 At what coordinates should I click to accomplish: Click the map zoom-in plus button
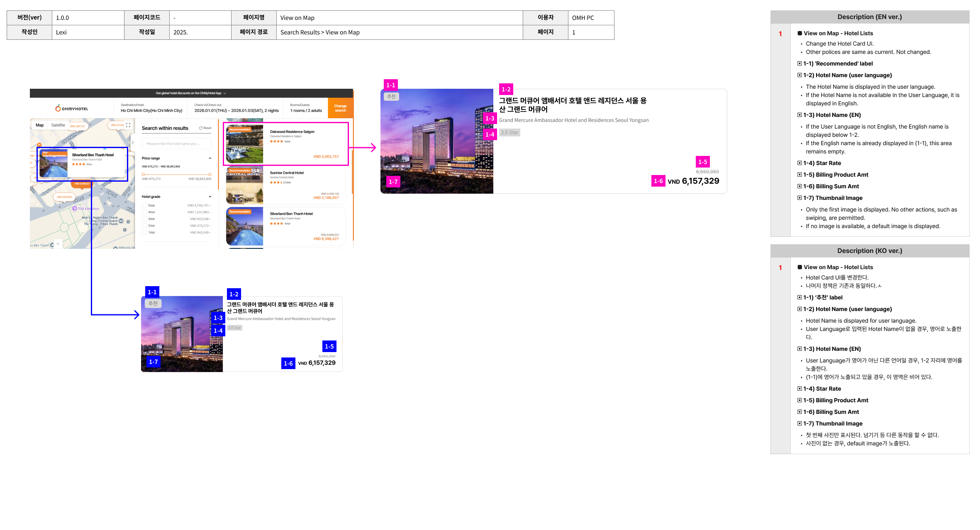tap(58, 244)
